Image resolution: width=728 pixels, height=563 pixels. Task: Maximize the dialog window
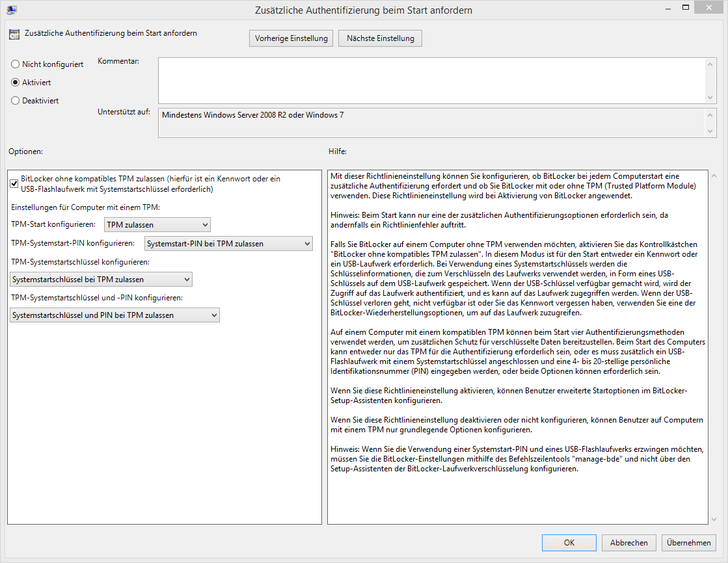point(685,7)
